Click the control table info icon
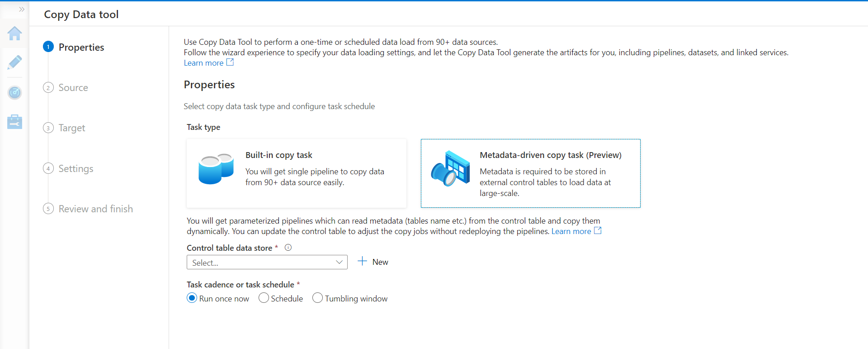Screen dimensions: 868x349 (288, 248)
